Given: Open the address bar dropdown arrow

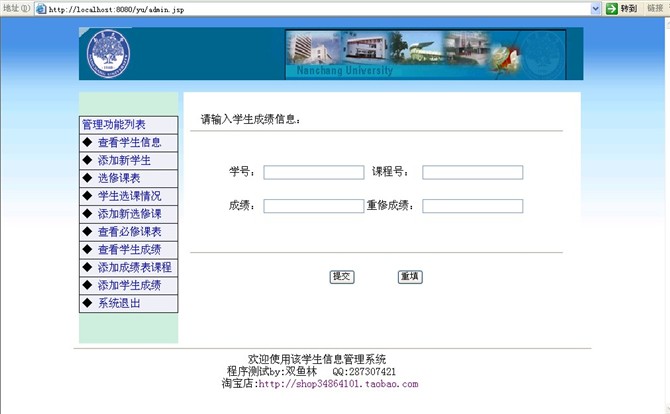Looking at the screenshot, I should point(596,8).
